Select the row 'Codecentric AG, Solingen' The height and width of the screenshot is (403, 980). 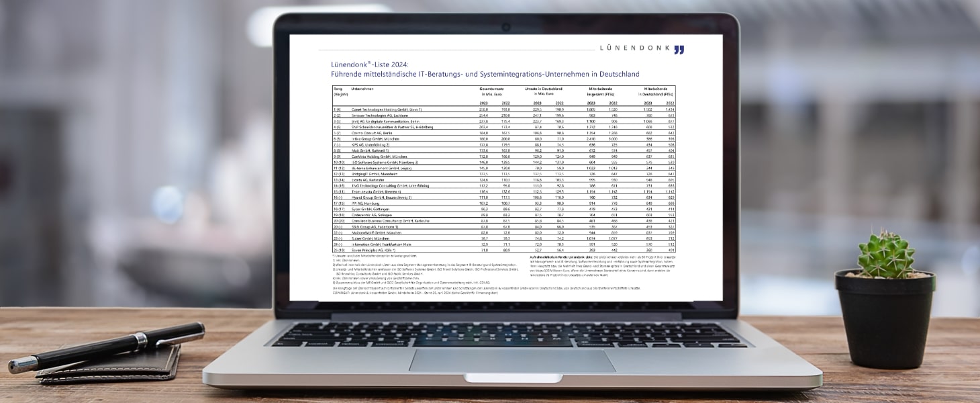pyautogui.click(x=503, y=216)
